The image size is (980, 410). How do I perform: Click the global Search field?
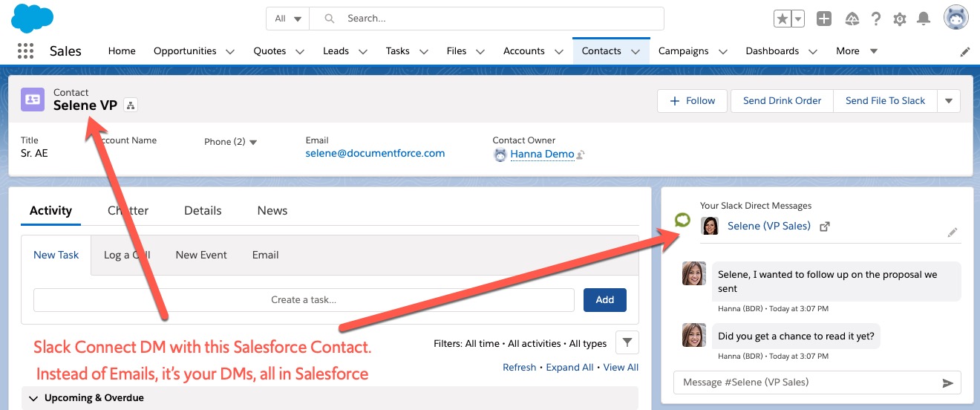click(486, 19)
